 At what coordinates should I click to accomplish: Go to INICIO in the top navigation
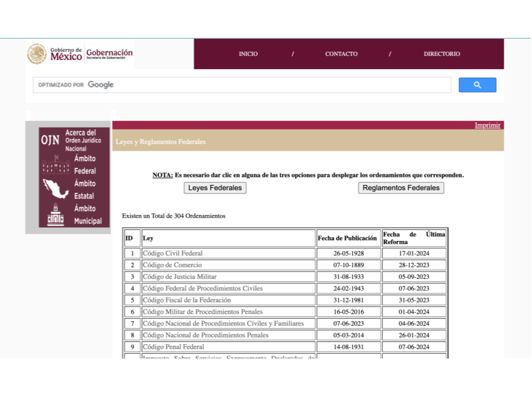[x=248, y=54]
